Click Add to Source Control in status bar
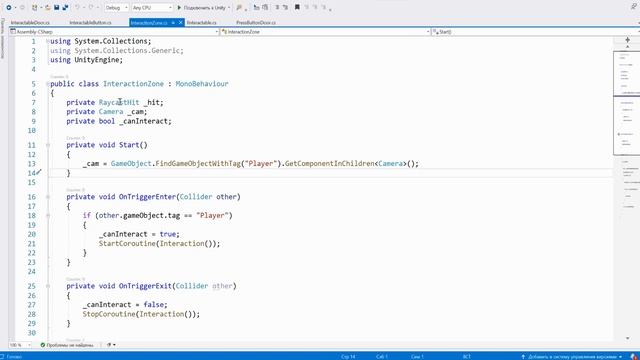Viewport: 640px width, 360px height. [571, 357]
